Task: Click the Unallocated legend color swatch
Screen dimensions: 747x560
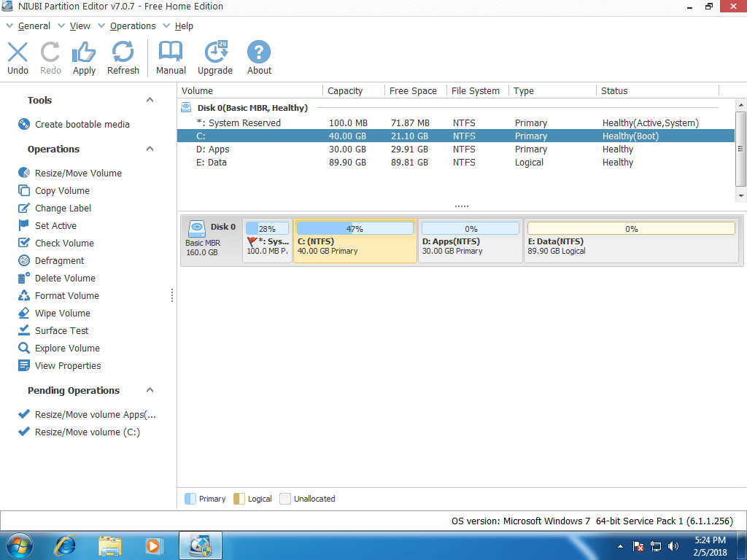Action: pyautogui.click(x=285, y=499)
